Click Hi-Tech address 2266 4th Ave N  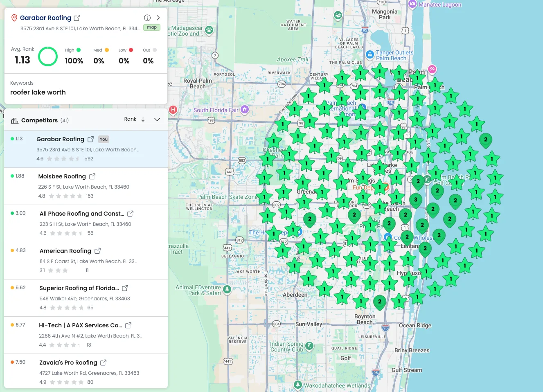coord(90,336)
